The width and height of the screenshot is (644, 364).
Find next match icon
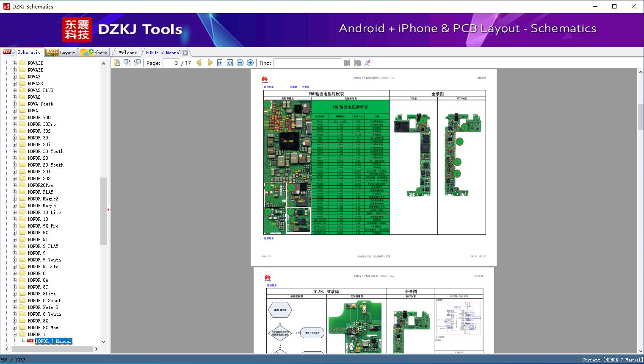357,63
